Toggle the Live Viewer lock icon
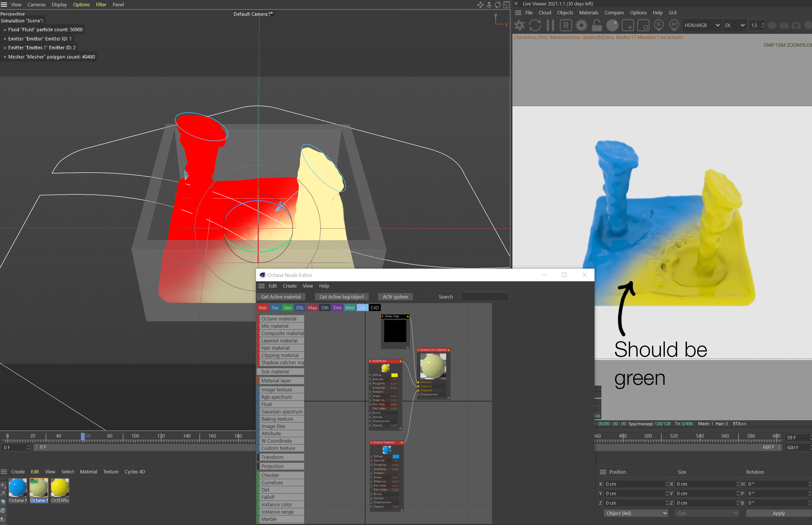This screenshot has height=525, width=812. (597, 25)
